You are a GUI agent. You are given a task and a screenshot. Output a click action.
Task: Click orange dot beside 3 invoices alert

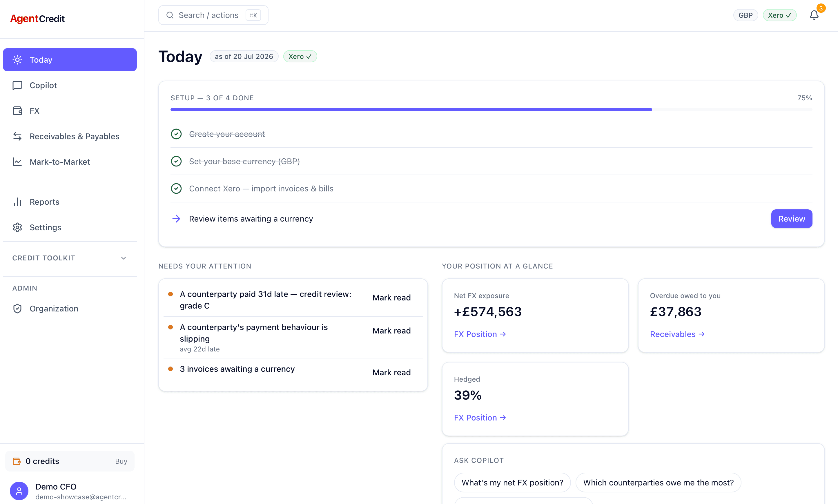tap(170, 369)
